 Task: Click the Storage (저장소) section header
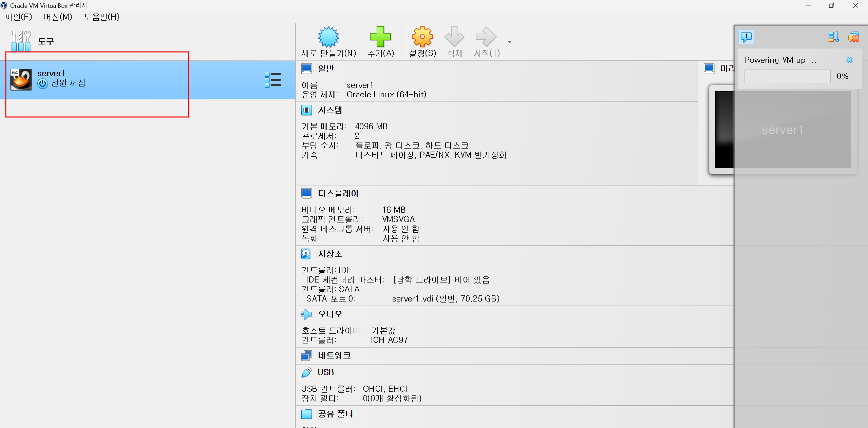click(330, 254)
